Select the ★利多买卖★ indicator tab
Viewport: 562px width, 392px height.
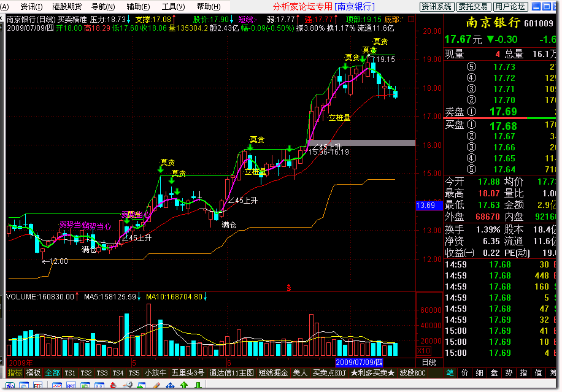(x=373, y=373)
